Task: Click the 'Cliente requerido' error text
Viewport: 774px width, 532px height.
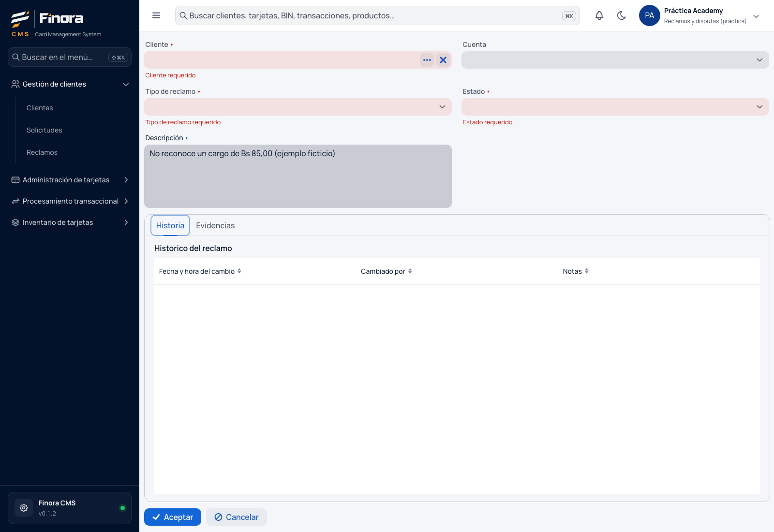Action: pos(170,75)
